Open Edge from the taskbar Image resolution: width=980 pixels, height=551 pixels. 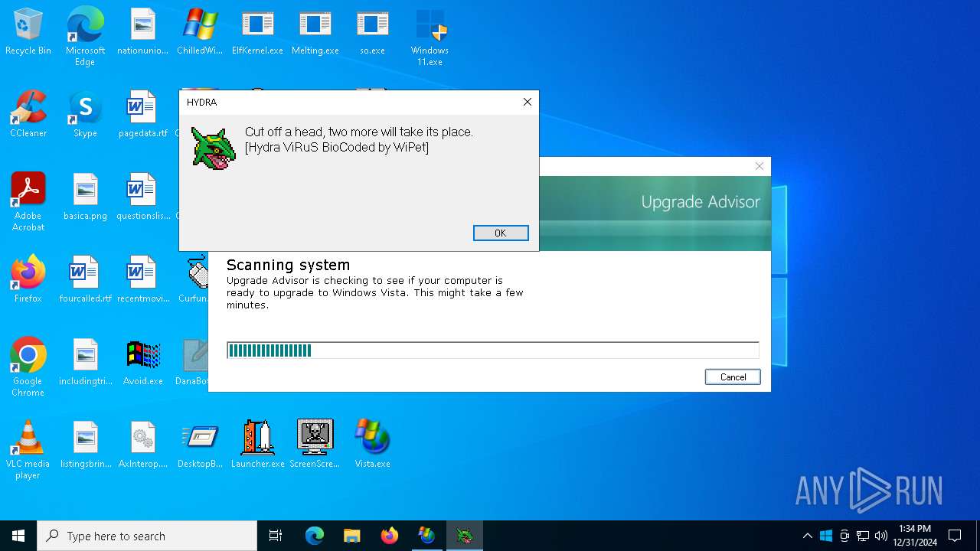tap(315, 536)
